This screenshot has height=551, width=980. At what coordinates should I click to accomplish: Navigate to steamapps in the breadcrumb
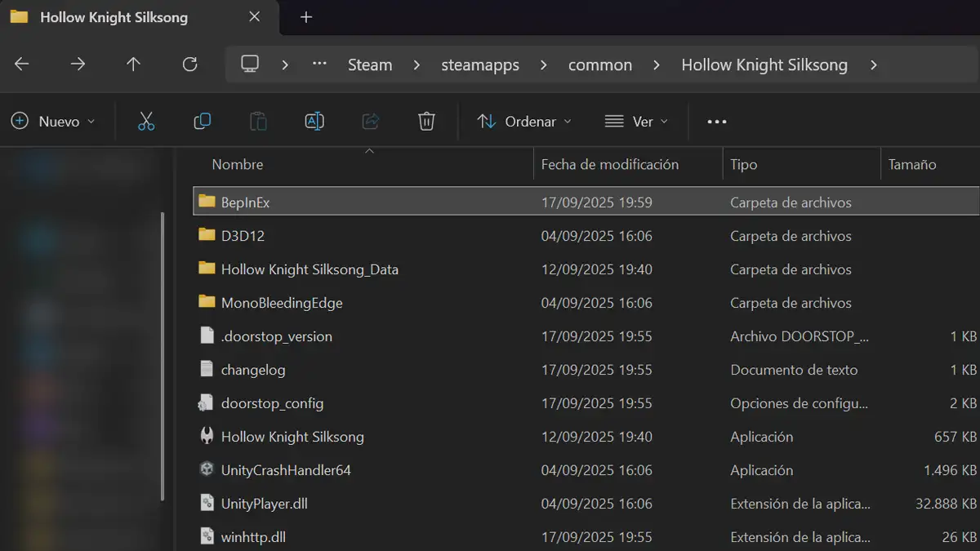pyautogui.click(x=480, y=64)
